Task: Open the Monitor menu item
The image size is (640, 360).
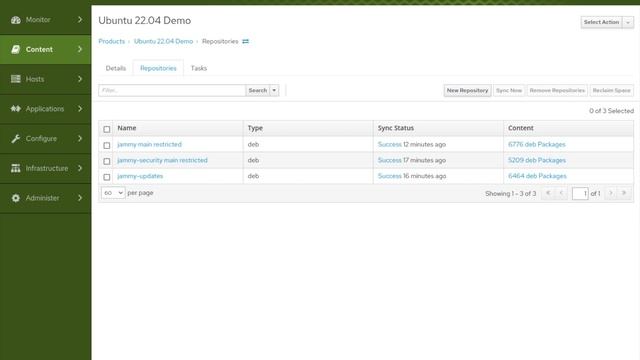Action: tap(46, 20)
